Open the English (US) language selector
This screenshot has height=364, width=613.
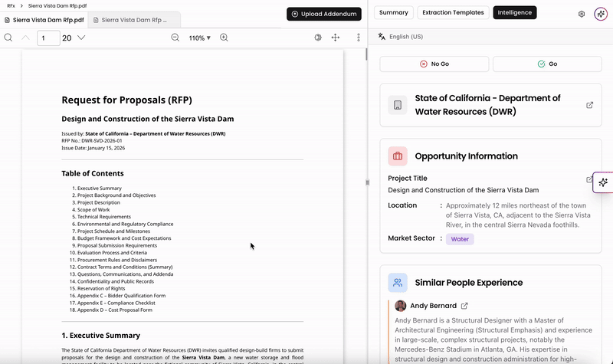tap(406, 37)
